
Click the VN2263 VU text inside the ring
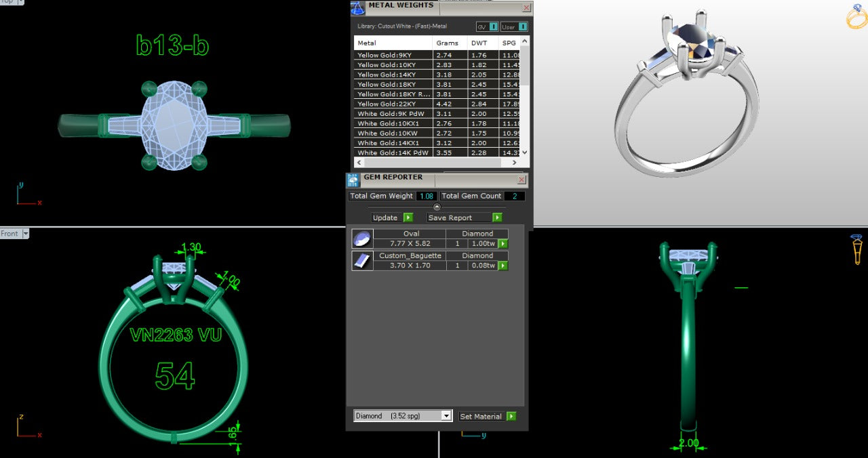[x=176, y=335]
